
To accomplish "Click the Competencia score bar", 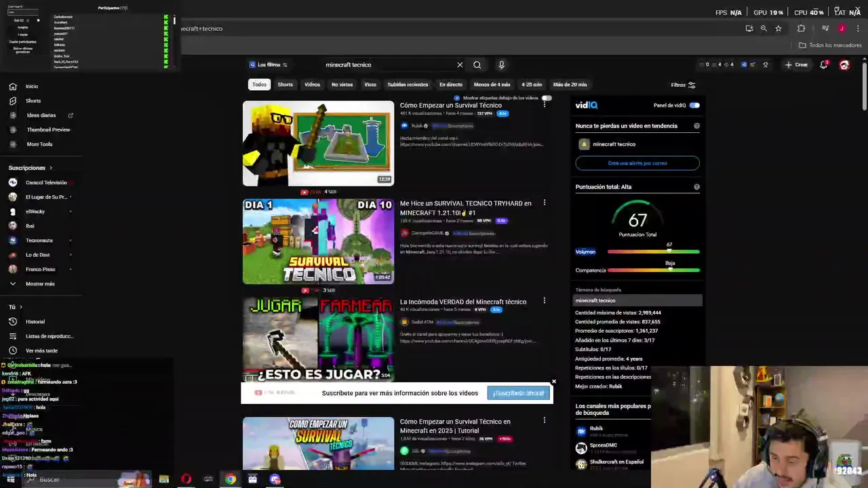I will pyautogui.click(x=653, y=270).
